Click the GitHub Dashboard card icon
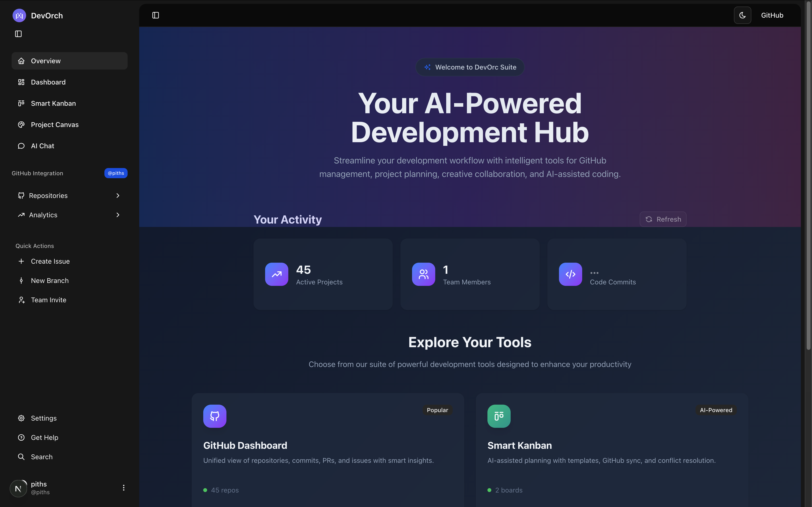812x507 pixels. (215, 416)
